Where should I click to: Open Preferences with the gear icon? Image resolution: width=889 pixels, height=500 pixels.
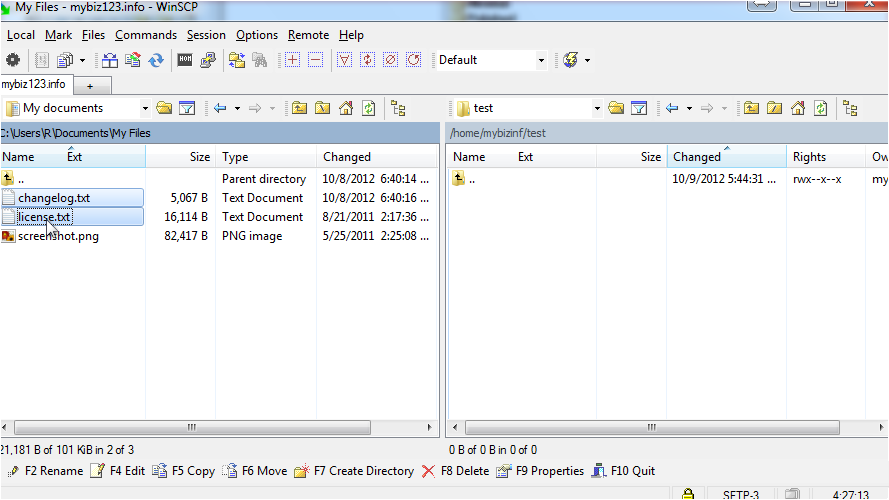pos(13,60)
